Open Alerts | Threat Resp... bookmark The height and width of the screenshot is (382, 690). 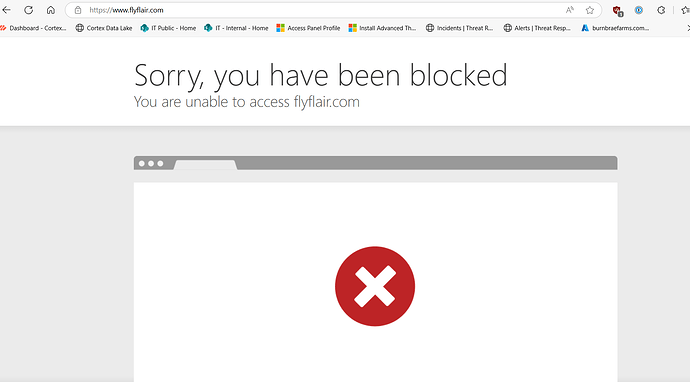coord(537,28)
